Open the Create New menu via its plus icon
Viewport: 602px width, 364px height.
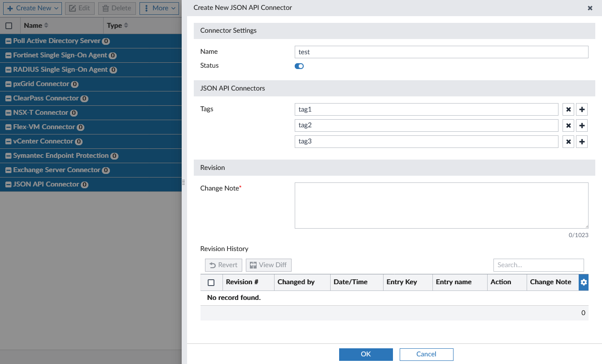[x=10, y=8]
